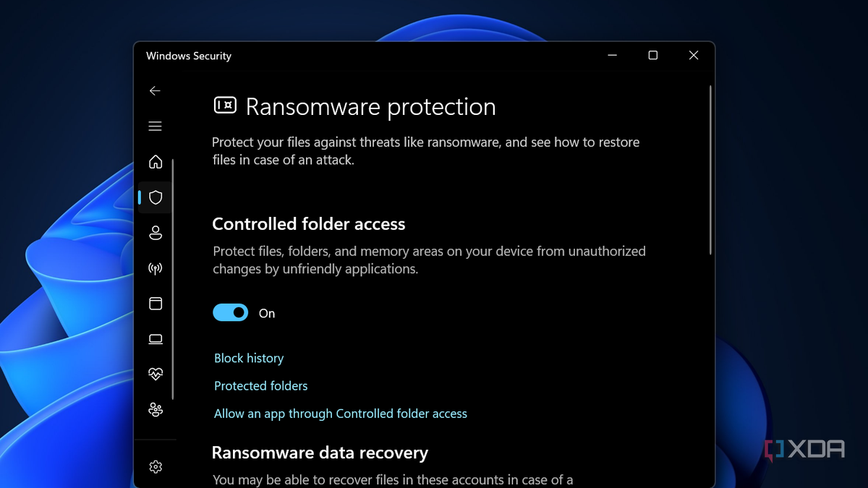The image size is (868, 488).
Task: Click the On toggle label
Action: pos(266,312)
